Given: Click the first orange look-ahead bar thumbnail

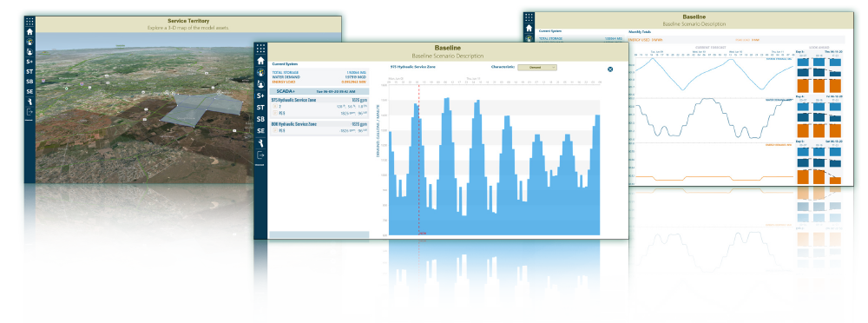Looking at the screenshot, I should 803,86.
